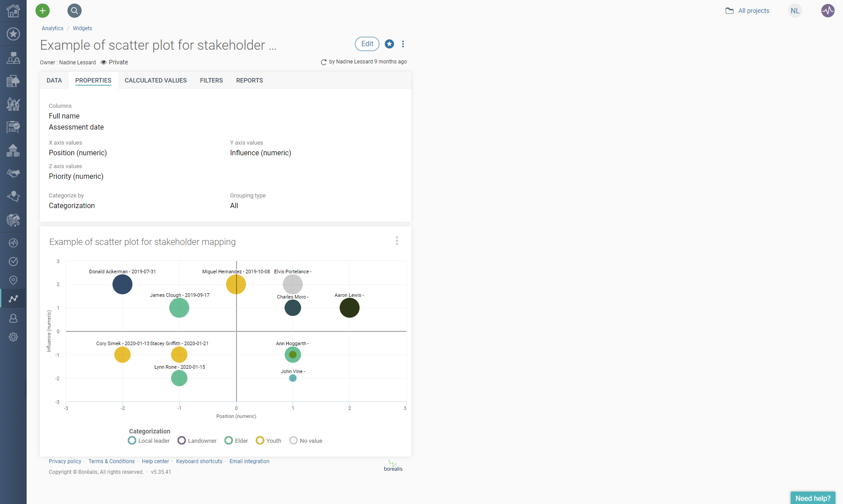Image resolution: width=843 pixels, height=504 pixels.
Task: Select the scatter plot Analytics module icon
Action: (13, 298)
